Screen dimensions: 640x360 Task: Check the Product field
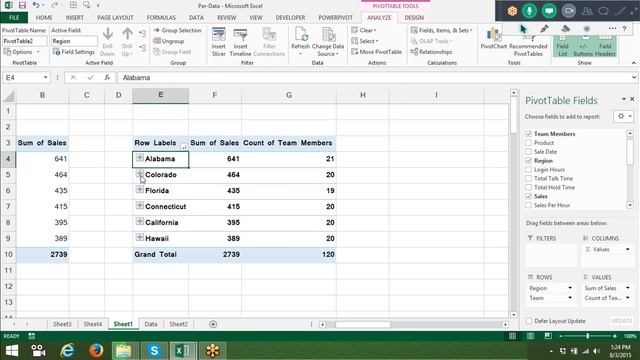pyautogui.click(x=529, y=143)
